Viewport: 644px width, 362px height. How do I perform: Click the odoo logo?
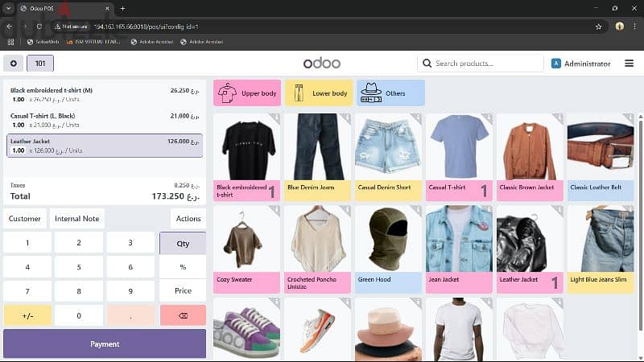321,64
